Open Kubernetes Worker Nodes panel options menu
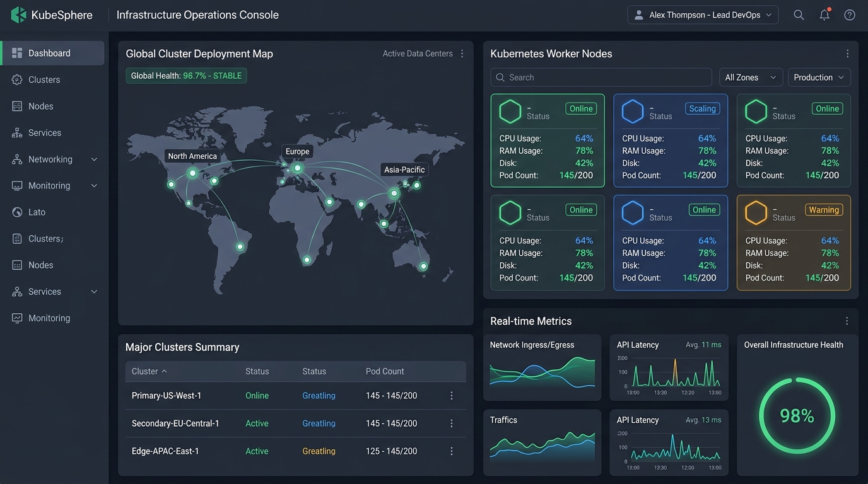The width and height of the screenshot is (868, 484). (847, 54)
